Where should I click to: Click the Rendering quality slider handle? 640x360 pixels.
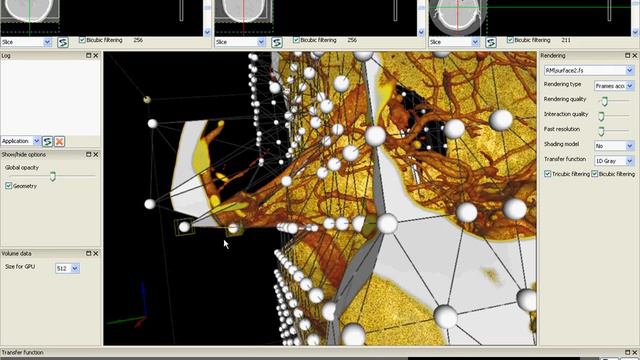point(604,101)
